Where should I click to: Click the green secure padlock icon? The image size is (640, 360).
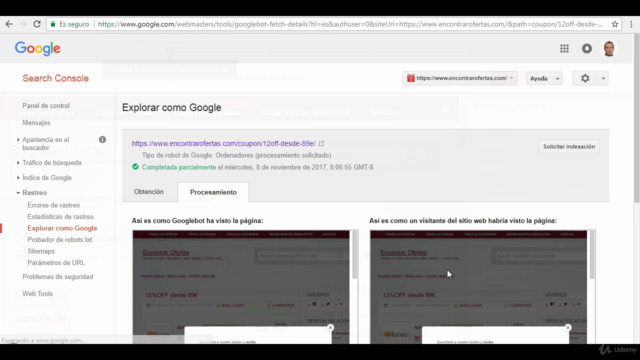click(x=53, y=24)
